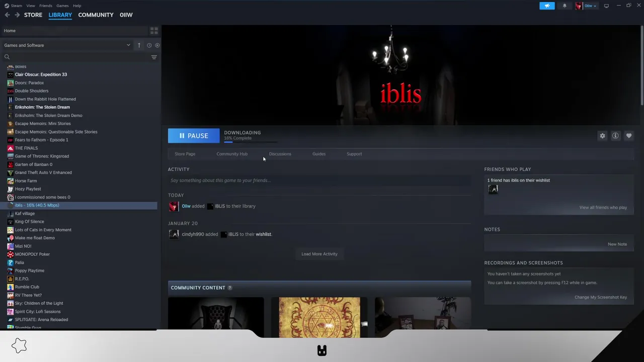Open the collections grid view icon
644x362 pixels.
click(x=154, y=31)
